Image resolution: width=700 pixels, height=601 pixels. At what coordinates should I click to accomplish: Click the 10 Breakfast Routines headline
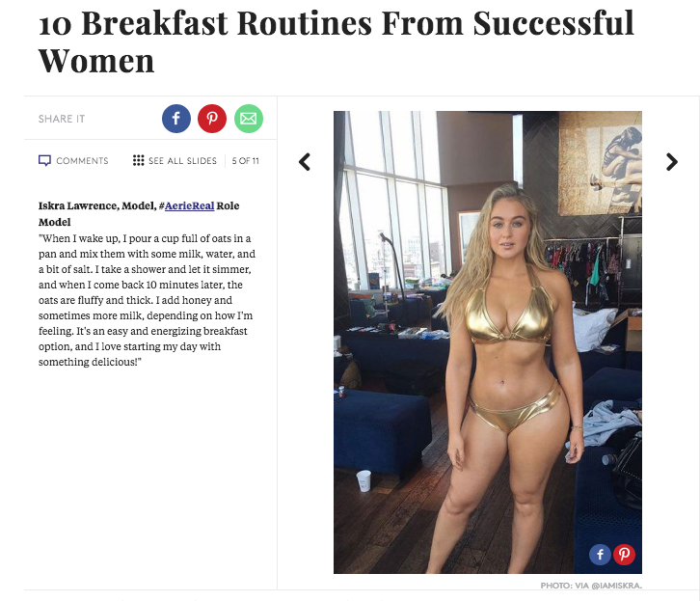pyautogui.click(x=337, y=41)
